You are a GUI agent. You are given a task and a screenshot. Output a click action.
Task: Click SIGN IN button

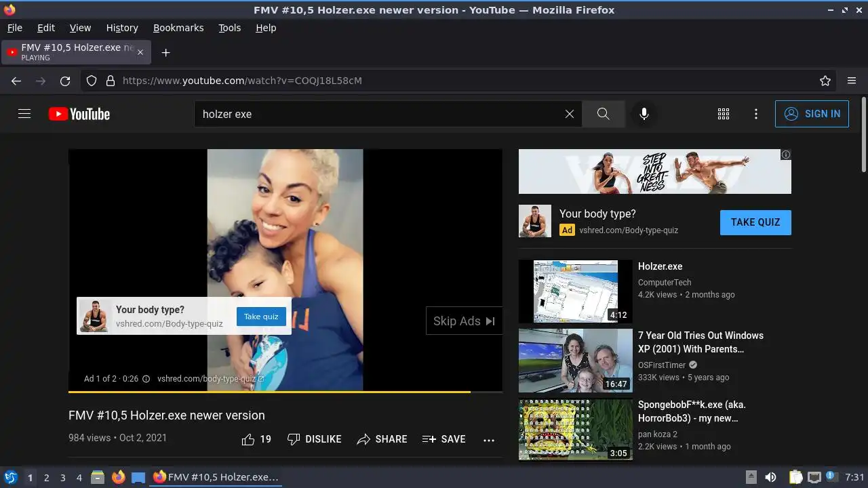pyautogui.click(x=812, y=114)
